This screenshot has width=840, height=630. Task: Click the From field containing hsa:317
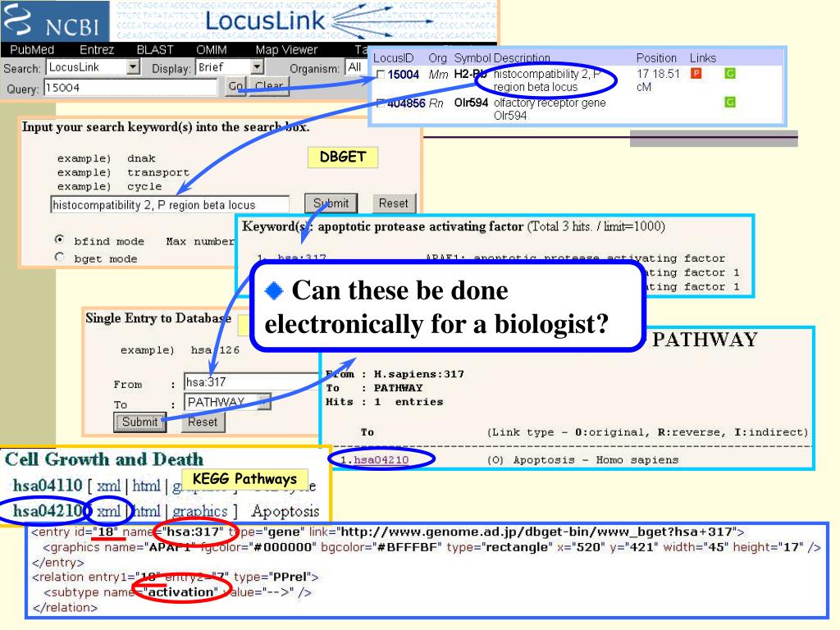tap(252, 382)
